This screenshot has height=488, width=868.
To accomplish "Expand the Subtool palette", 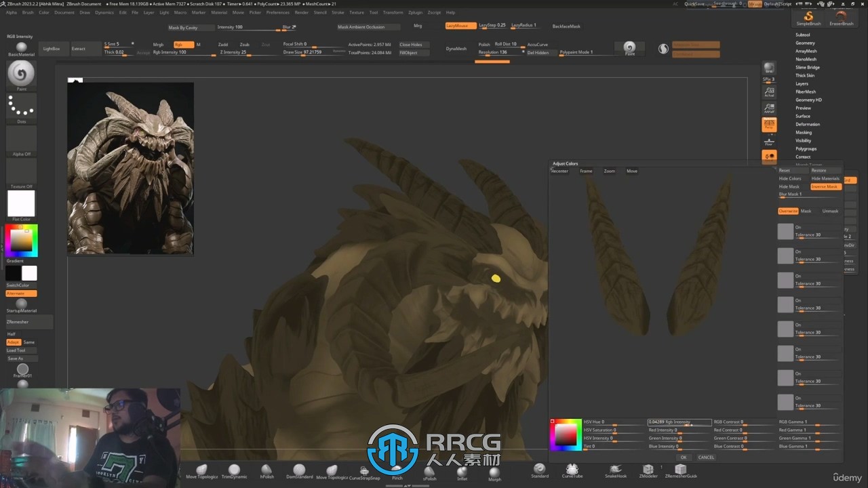I will point(803,35).
